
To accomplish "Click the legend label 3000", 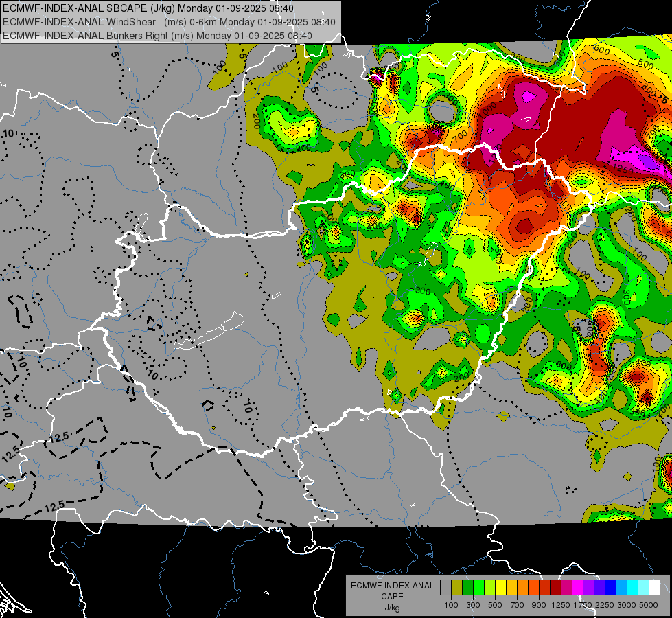I will [627, 605].
